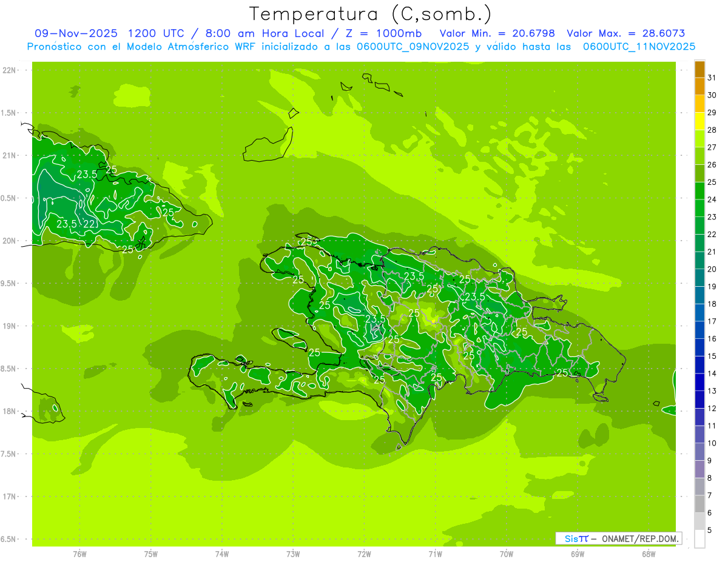Click the gray swatch between 6 and 7
728x562 pixels.
(699, 504)
